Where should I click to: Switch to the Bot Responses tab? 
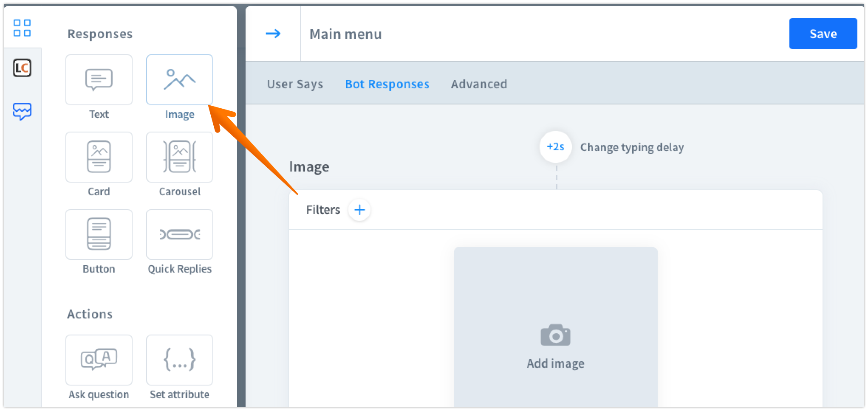(x=387, y=84)
